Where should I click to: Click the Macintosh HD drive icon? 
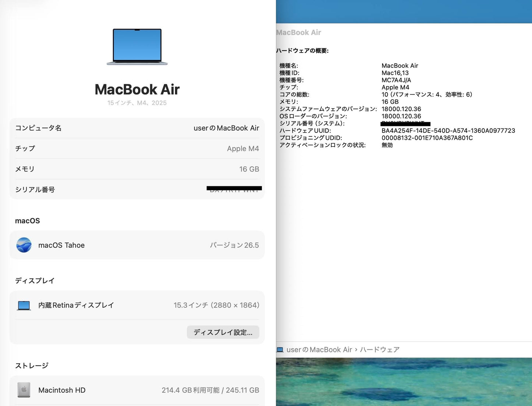[x=24, y=390]
